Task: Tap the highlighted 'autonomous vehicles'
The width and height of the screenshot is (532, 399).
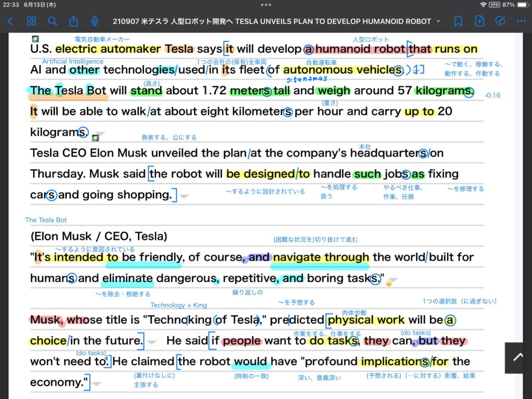Action: 343,70
